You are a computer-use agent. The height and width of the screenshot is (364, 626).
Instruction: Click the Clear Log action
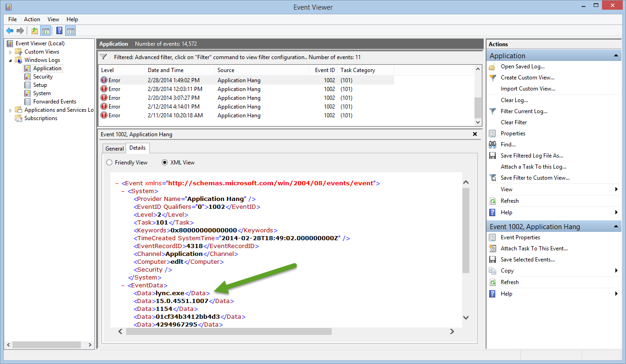click(x=514, y=100)
